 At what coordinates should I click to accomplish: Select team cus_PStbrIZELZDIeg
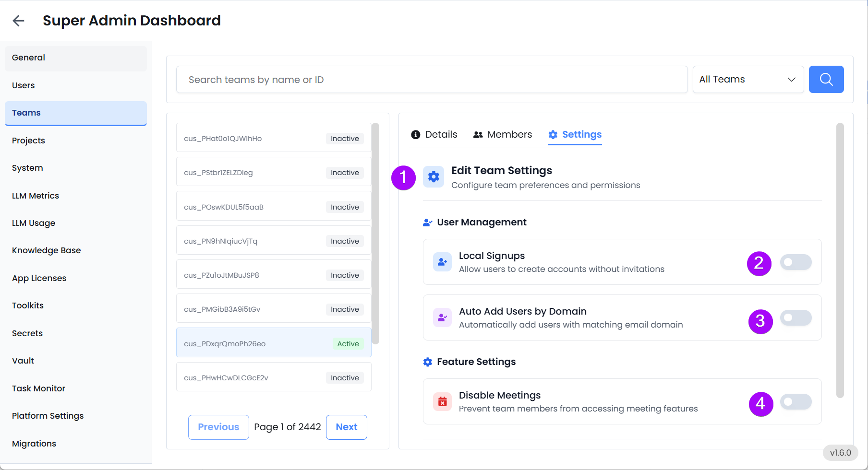tap(274, 172)
